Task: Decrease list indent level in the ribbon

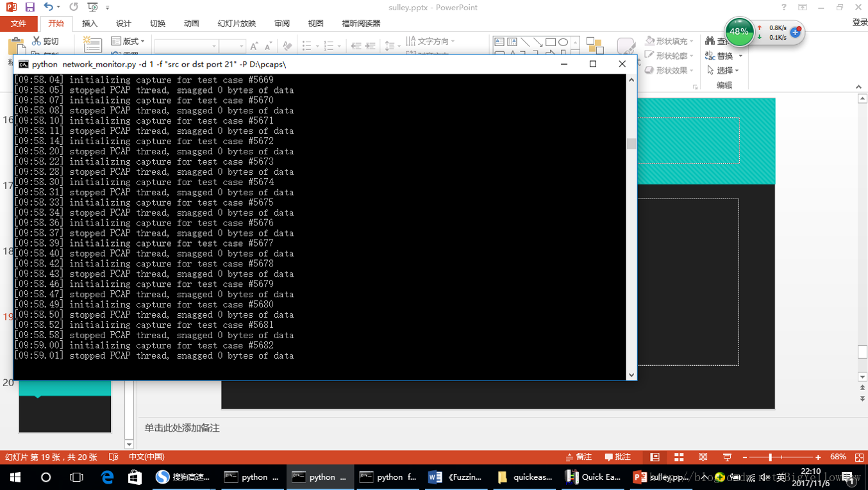Action: pyautogui.click(x=356, y=46)
